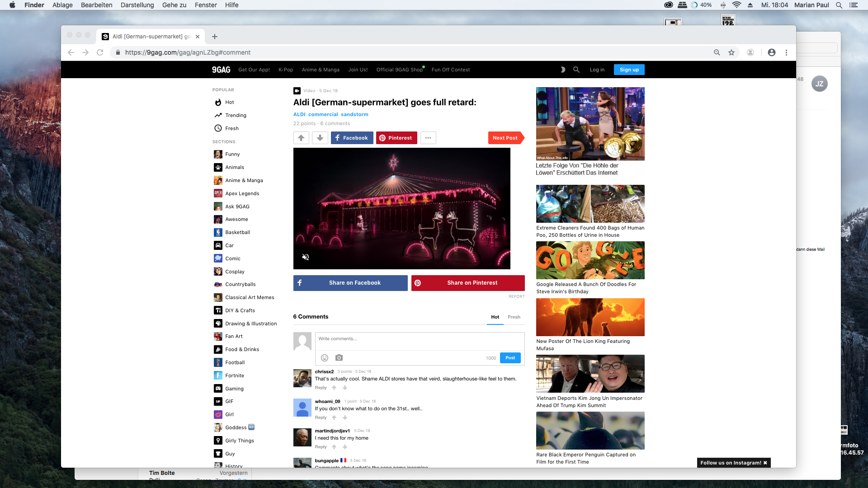Dismiss Follow us on Instagram banner
This screenshot has width=868, height=488.
pos(765,463)
